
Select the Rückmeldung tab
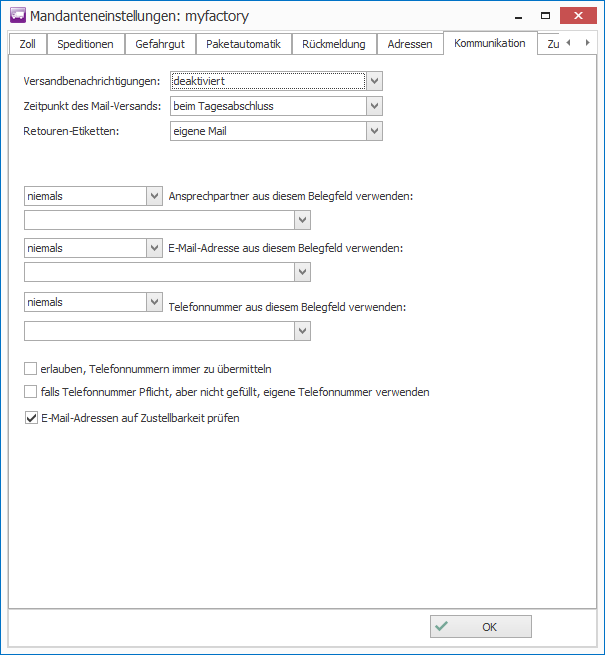point(335,44)
